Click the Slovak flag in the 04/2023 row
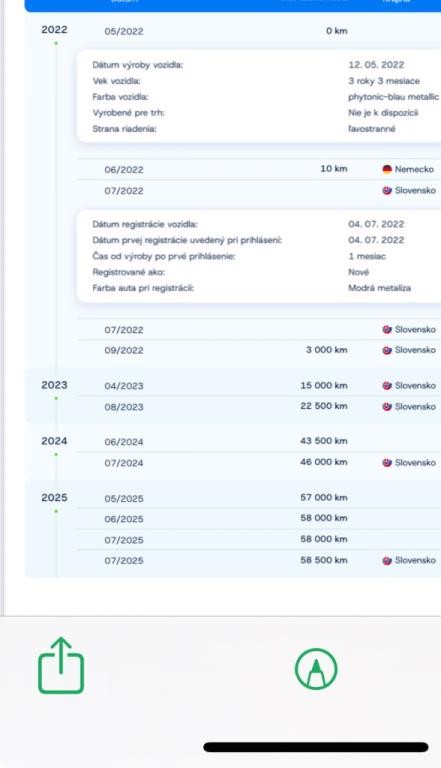 [x=387, y=385]
